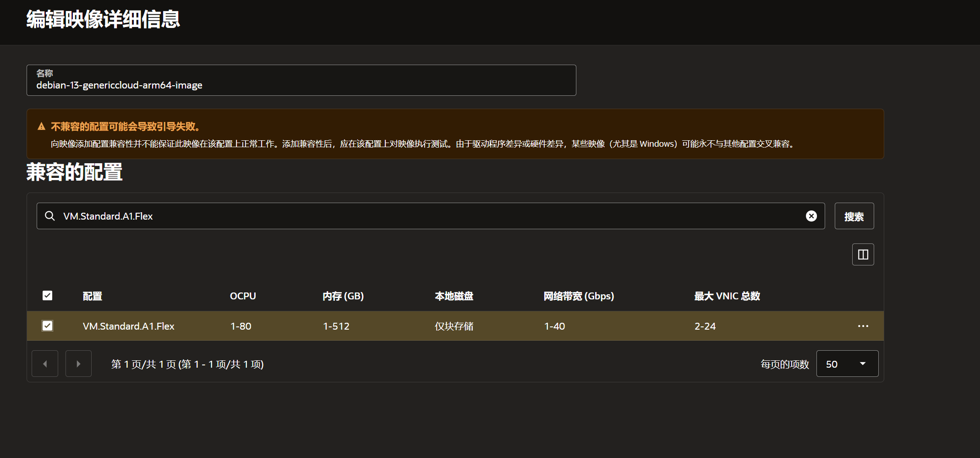
Task: Select the VM.Standard.A1.Flex shape name cell
Action: [x=129, y=326]
